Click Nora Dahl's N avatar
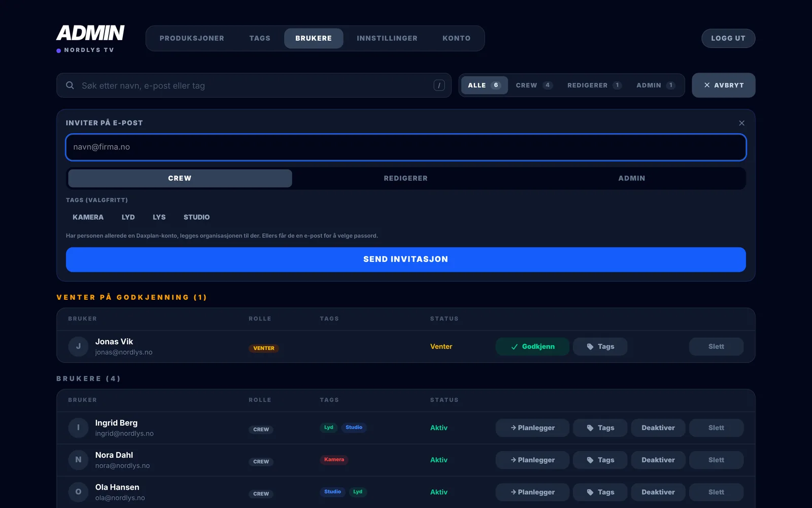The height and width of the screenshot is (508, 812). pos(78,460)
